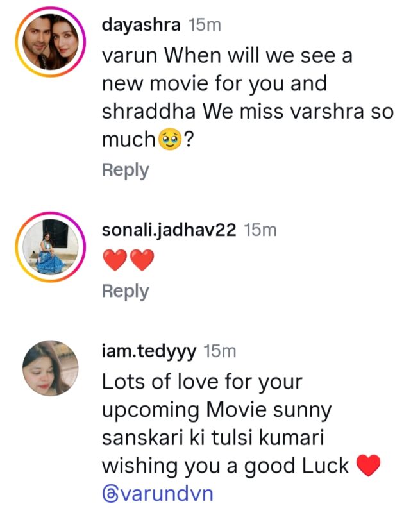Viewport: 420px width, 513px height.
Task: Reply to sonali.jadhav22's hearts comment
Action: (x=125, y=292)
